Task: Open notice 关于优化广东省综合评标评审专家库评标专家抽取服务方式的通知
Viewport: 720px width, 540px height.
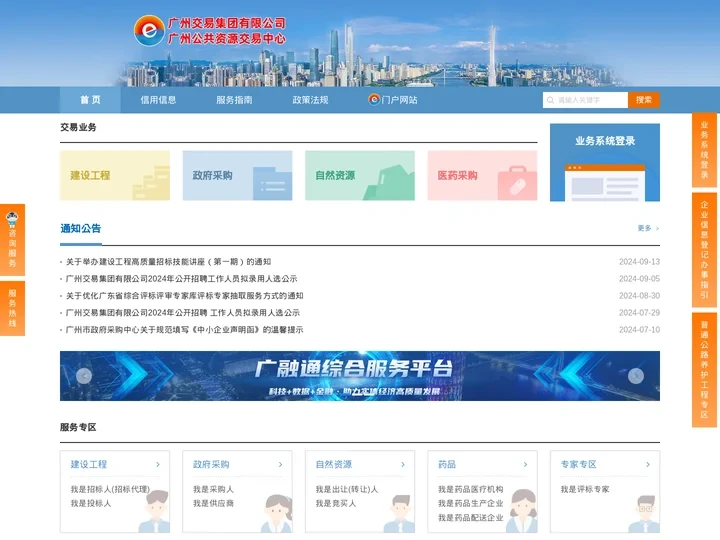Action: coord(185,296)
